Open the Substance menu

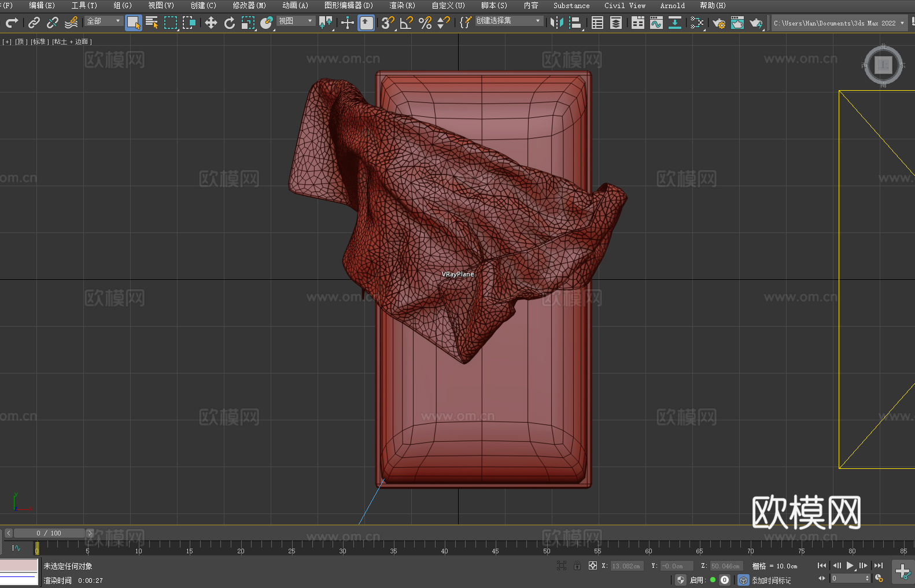(571, 5)
